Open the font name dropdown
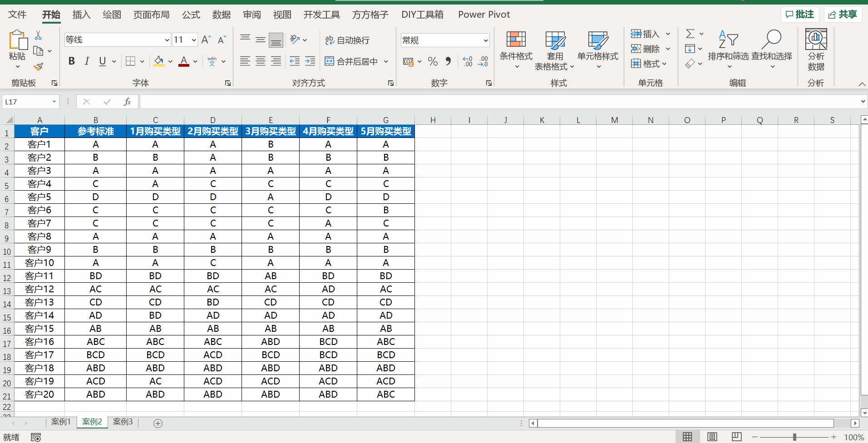Viewport: 868px width, 443px height. [x=167, y=40]
